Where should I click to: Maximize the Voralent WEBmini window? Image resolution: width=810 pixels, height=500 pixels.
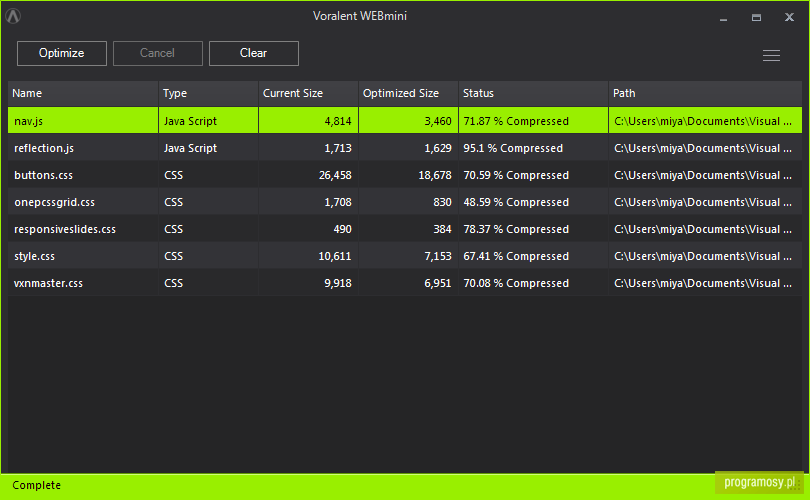point(756,18)
